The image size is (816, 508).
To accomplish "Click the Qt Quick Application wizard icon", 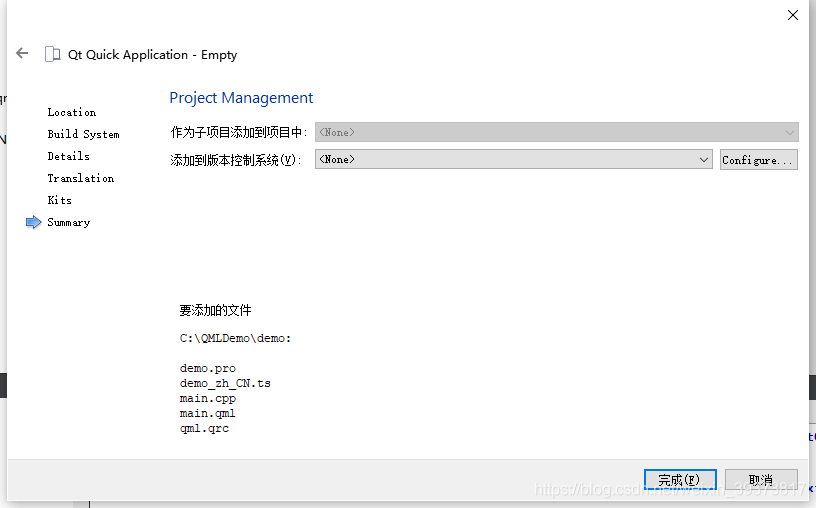I will (53, 54).
